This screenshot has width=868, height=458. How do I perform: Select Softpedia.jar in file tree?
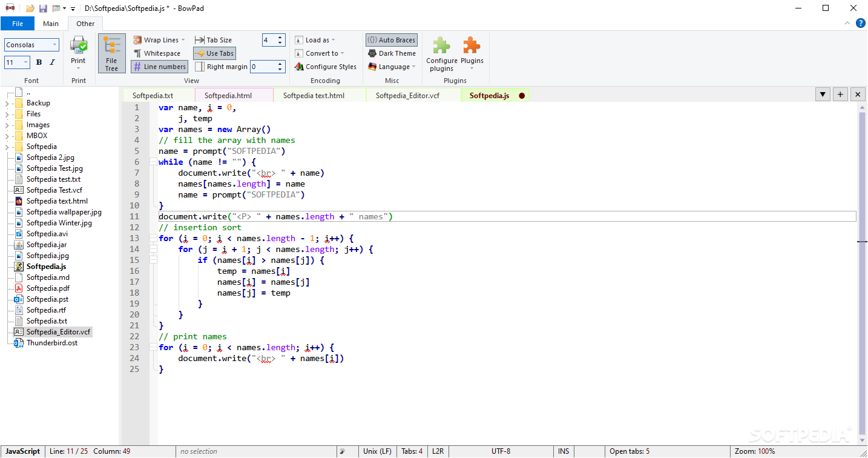[x=46, y=245]
